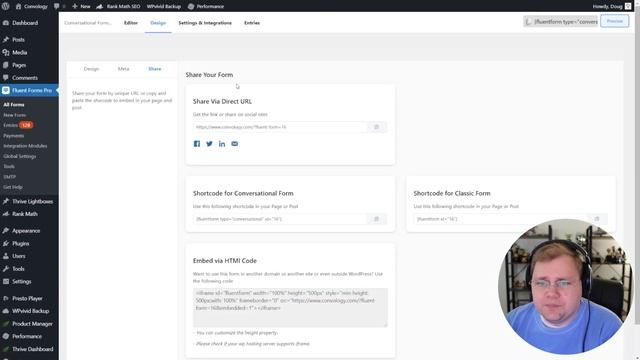
Task: Open New Form submenu item
Action: coord(15,115)
